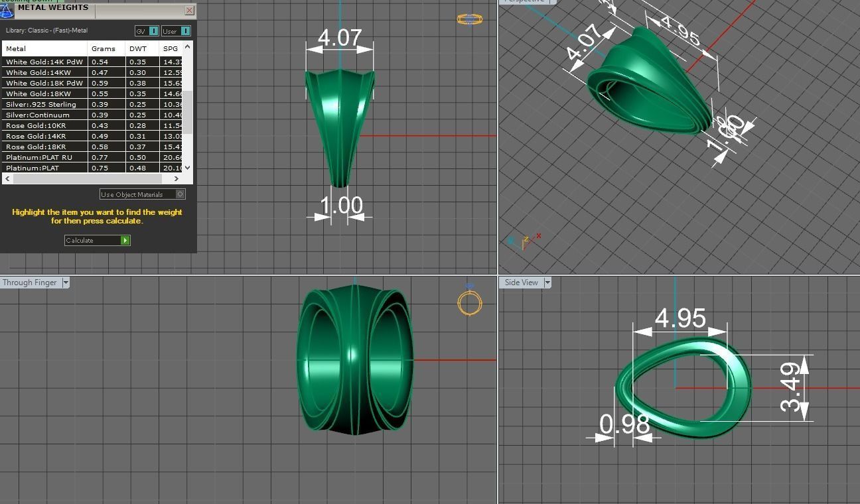
Task: Click the ring orientation icon in Looking Down viewport
Action: click(x=470, y=19)
